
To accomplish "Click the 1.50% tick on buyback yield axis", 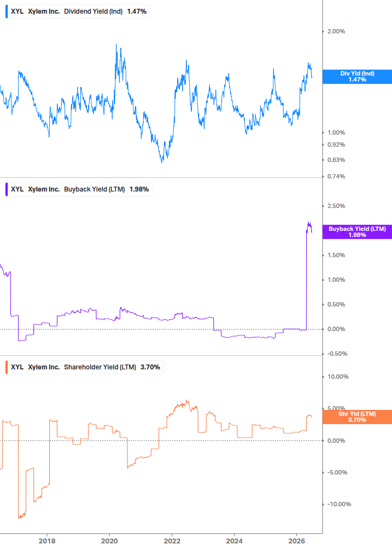I will (x=336, y=256).
